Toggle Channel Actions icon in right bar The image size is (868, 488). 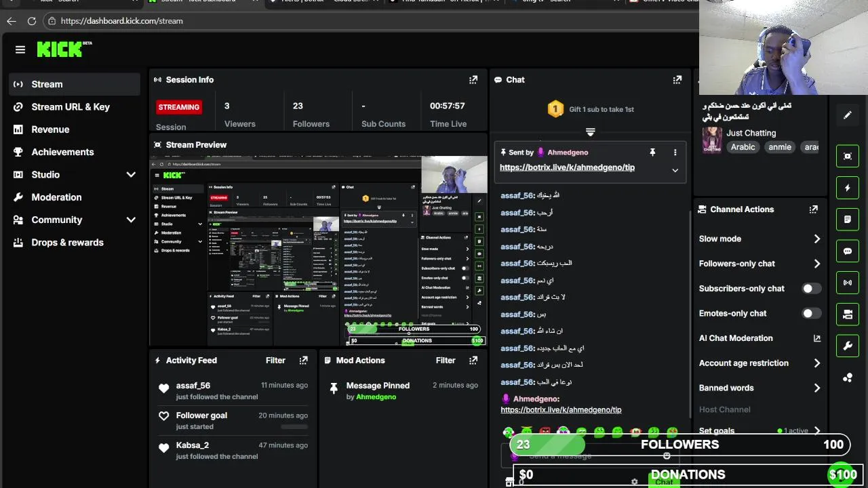(x=848, y=314)
